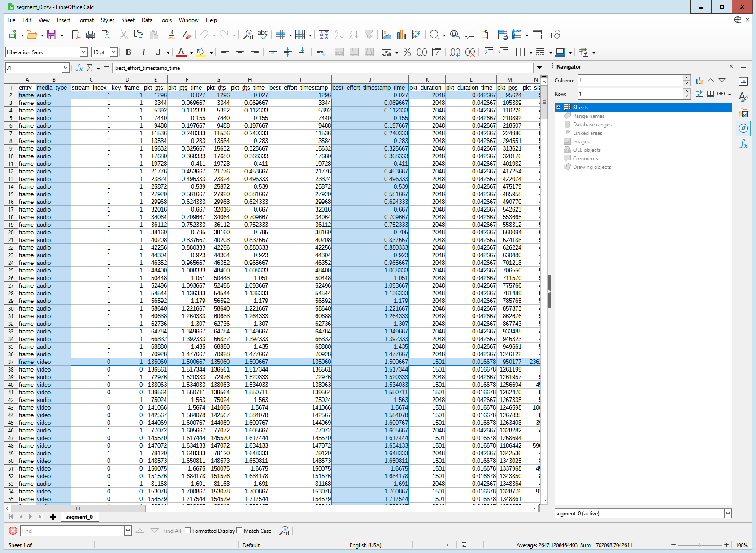
Task: Toggle the Navigator sidebar deck button
Action: [x=743, y=128]
